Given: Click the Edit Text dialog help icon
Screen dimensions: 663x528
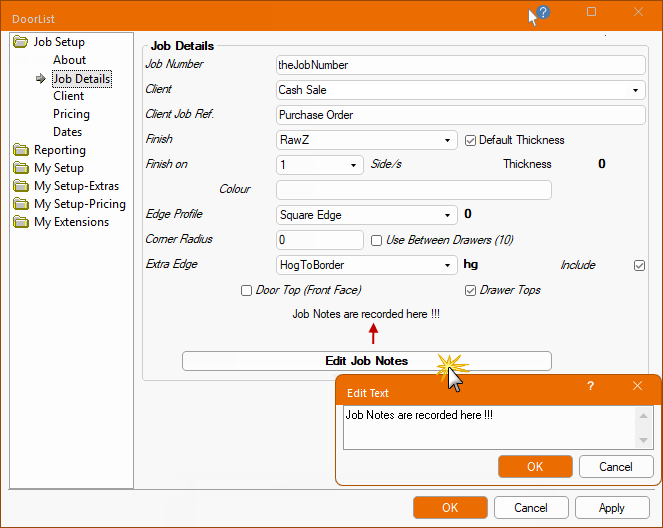Looking at the screenshot, I should click(590, 386).
